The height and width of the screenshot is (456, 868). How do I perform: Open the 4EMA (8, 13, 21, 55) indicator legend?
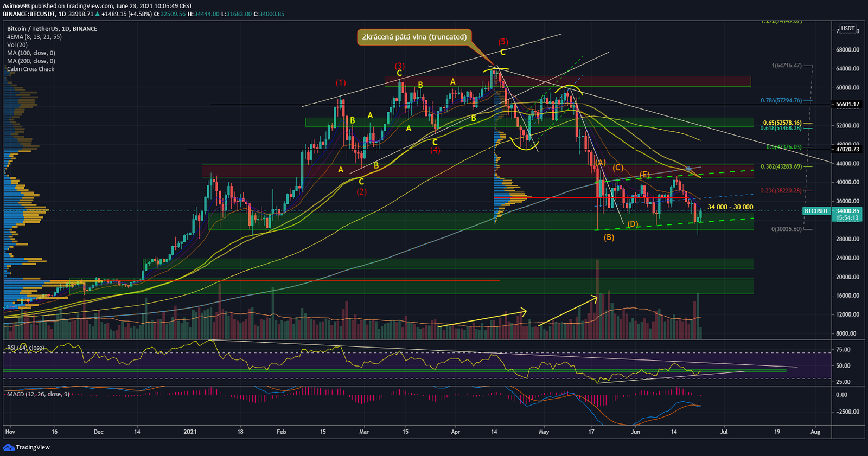click(x=34, y=37)
